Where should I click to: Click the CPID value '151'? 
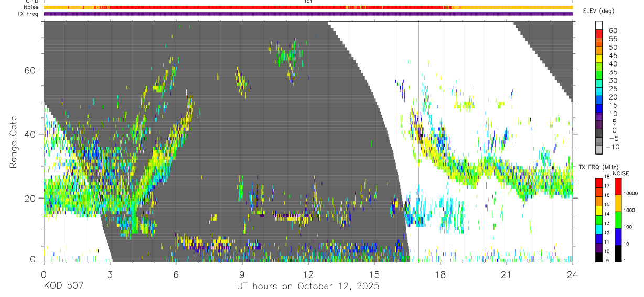pos(308,2)
